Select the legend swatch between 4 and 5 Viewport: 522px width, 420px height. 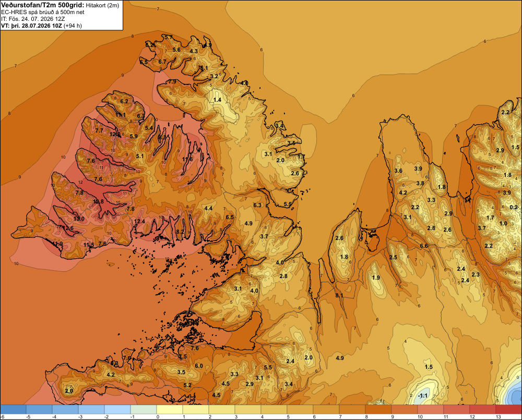[274, 410]
